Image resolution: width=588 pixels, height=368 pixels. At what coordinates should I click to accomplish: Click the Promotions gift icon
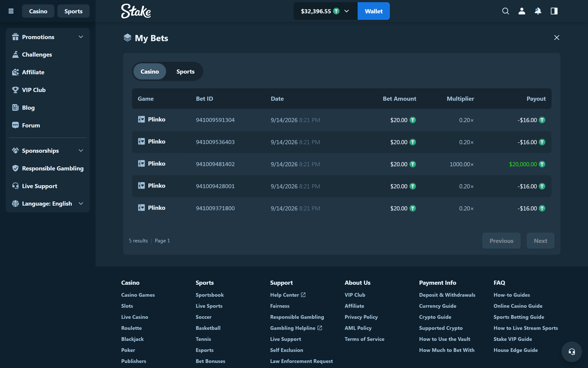point(15,37)
